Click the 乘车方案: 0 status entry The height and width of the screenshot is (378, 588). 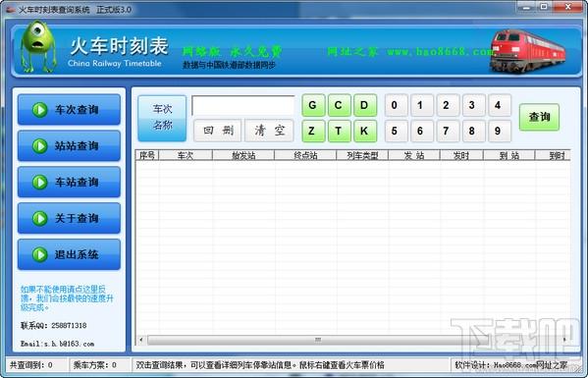(94, 365)
